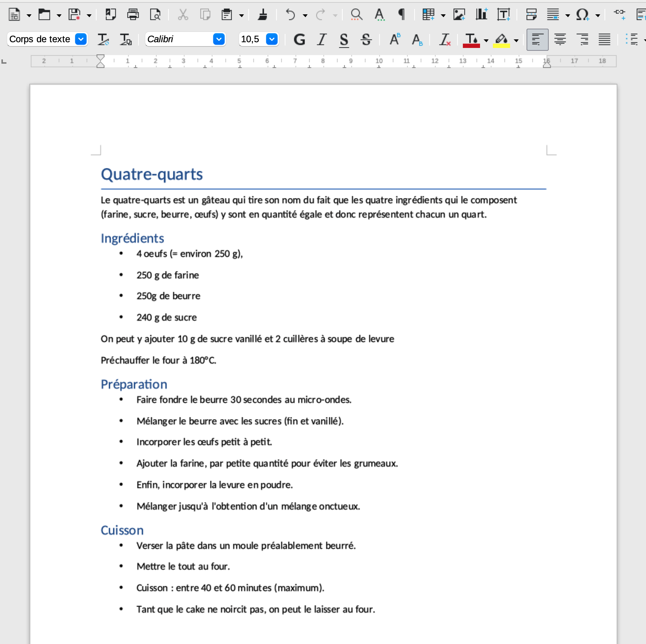Activate Clone Formatting paintbrush
The image size is (646, 644).
[263, 15]
